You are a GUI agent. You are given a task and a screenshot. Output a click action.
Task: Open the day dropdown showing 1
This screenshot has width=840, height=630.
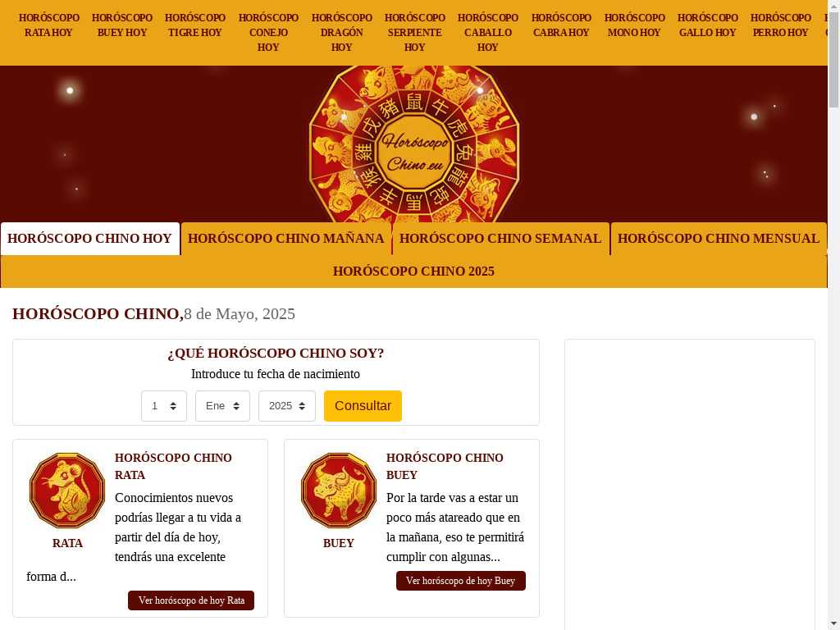[164, 406]
